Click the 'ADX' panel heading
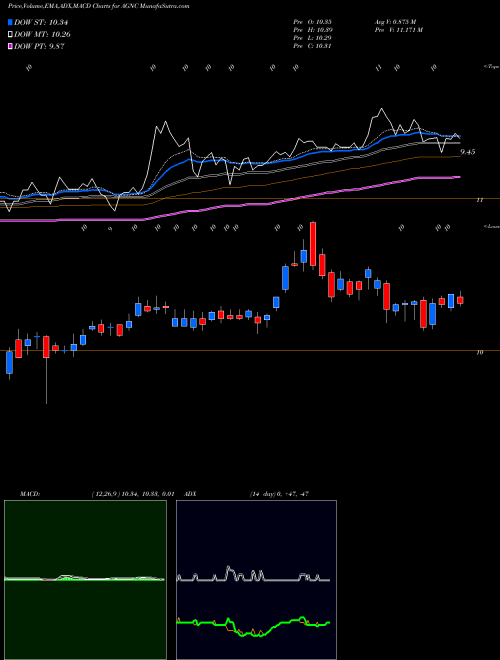Viewport: 500px width, 660px height. [191, 494]
